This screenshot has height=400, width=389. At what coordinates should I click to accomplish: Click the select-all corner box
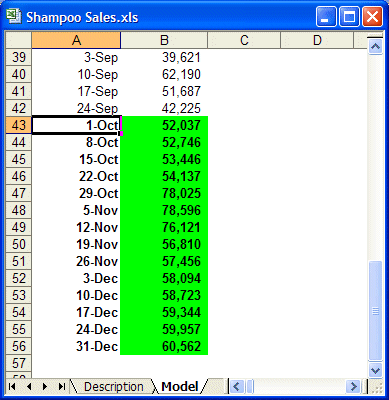(19, 40)
